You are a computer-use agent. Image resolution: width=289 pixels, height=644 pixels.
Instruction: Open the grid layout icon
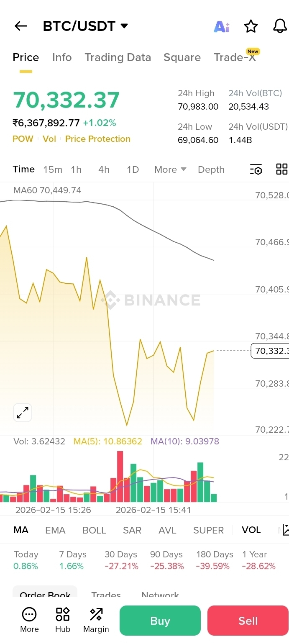281,169
